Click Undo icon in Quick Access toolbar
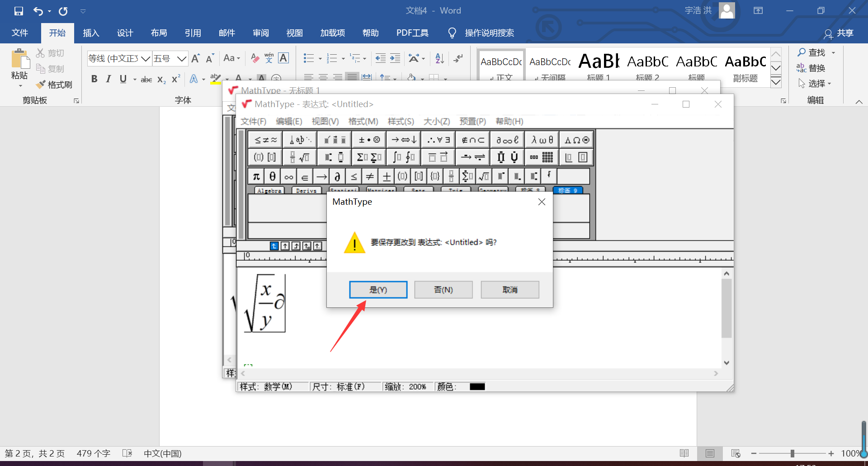This screenshot has width=868, height=466. click(x=38, y=11)
